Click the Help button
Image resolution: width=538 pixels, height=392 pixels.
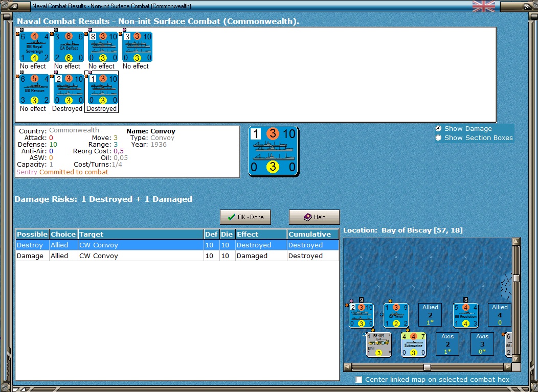click(x=315, y=217)
